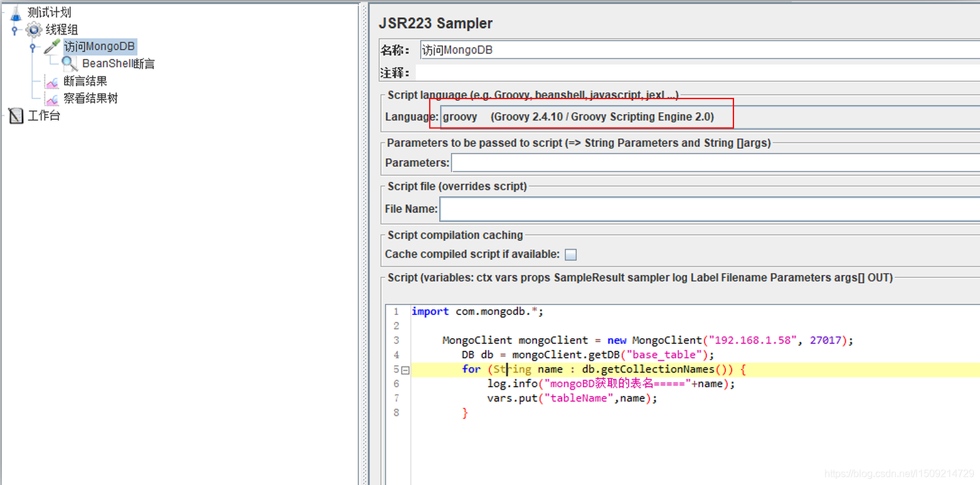Click the 名称 name input field
The width and height of the screenshot is (980, 485).
point(699,50)
